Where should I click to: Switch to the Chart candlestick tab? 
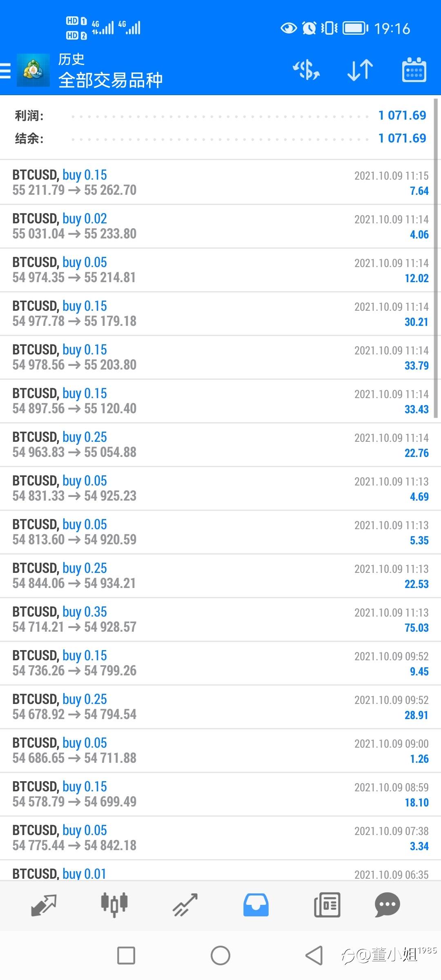[114, 905]
